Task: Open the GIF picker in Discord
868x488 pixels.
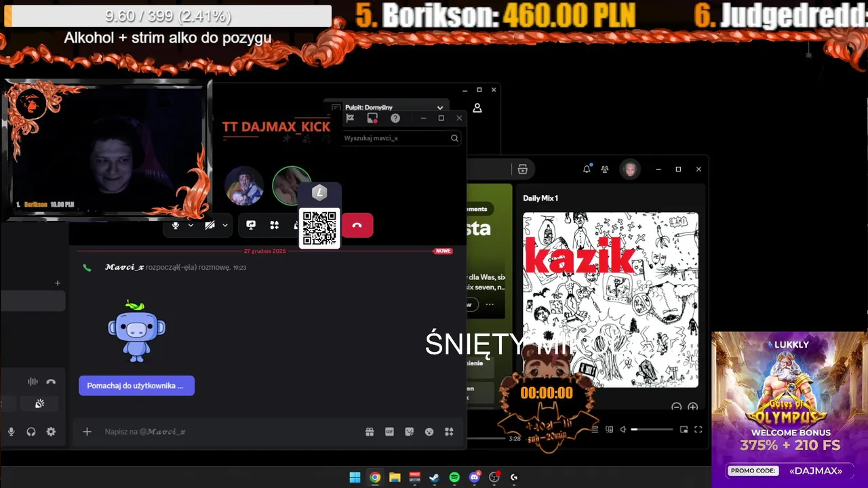Action: point(389,432)
